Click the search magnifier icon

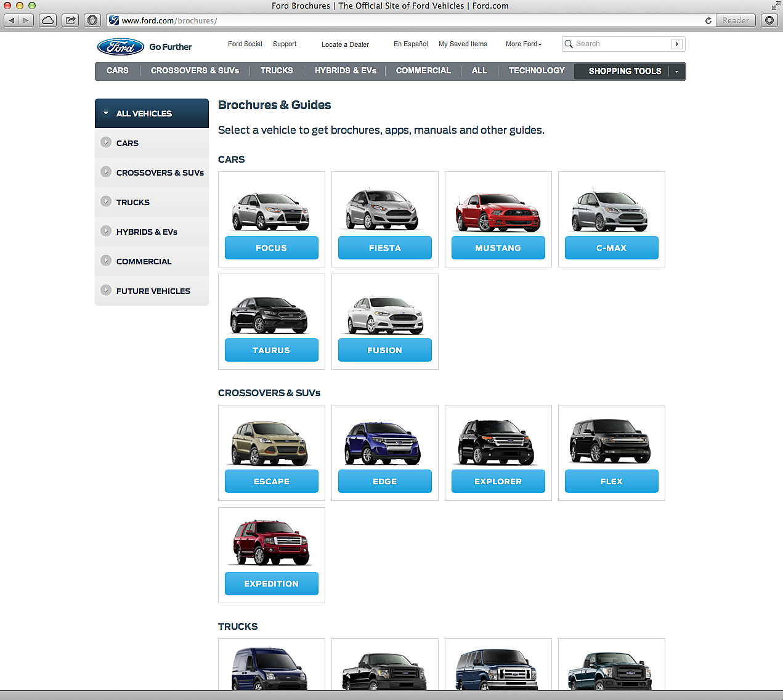click(569, 44)
